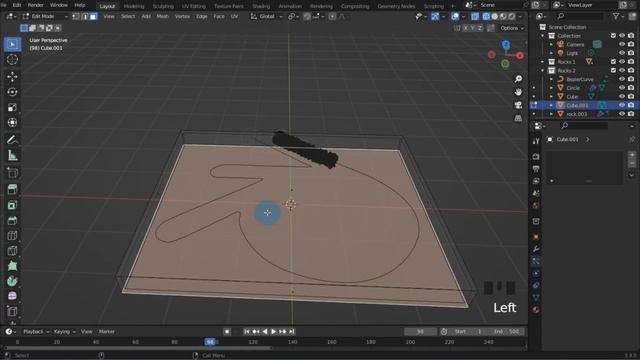Click the blue Z axis on gizmo
This screenshot has height=360, width=640.
point(506,44)
